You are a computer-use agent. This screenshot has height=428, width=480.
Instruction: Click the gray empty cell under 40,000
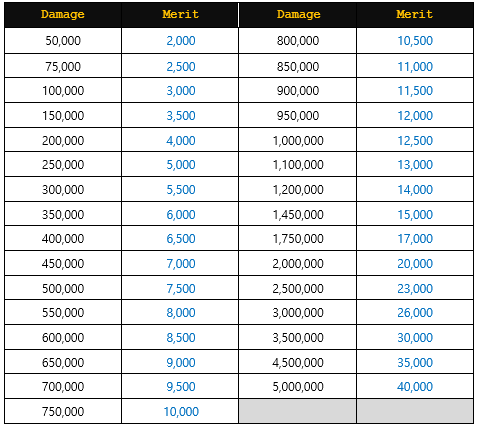coord(415,412)
